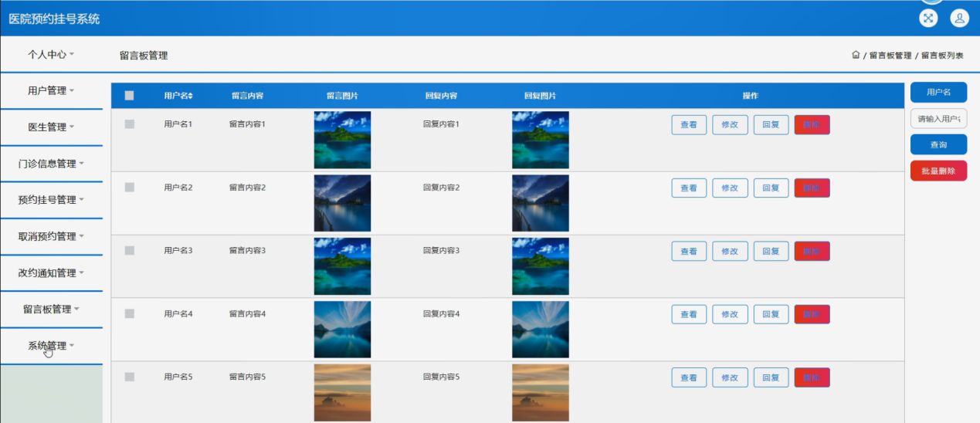Click the 留言内容5 cell
Viewport: 980px width, 423px height.
click(247, 377)
